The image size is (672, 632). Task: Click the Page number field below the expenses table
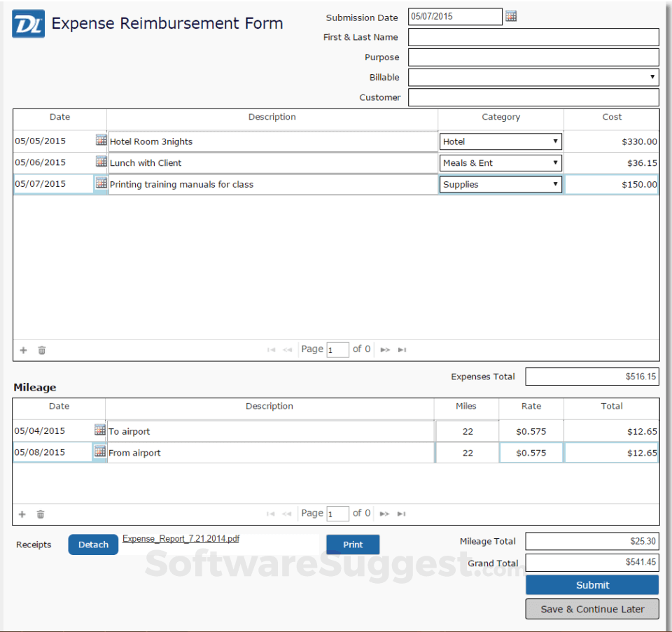(x=337, y=349)
